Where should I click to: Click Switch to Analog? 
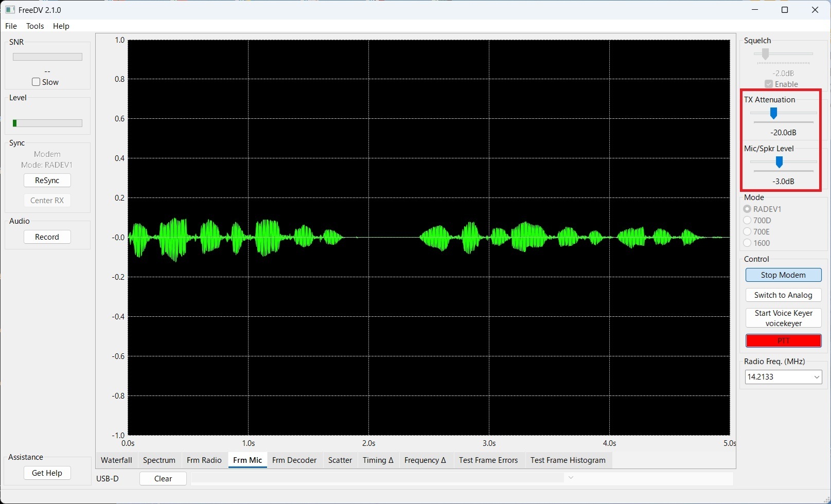(783, 295)
